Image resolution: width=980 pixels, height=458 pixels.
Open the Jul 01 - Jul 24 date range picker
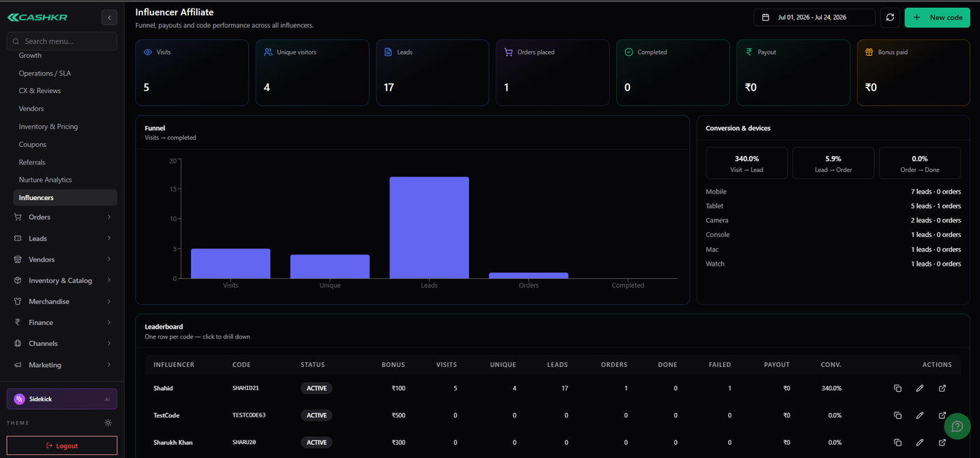pyautogui.click(x=814, y=17)
